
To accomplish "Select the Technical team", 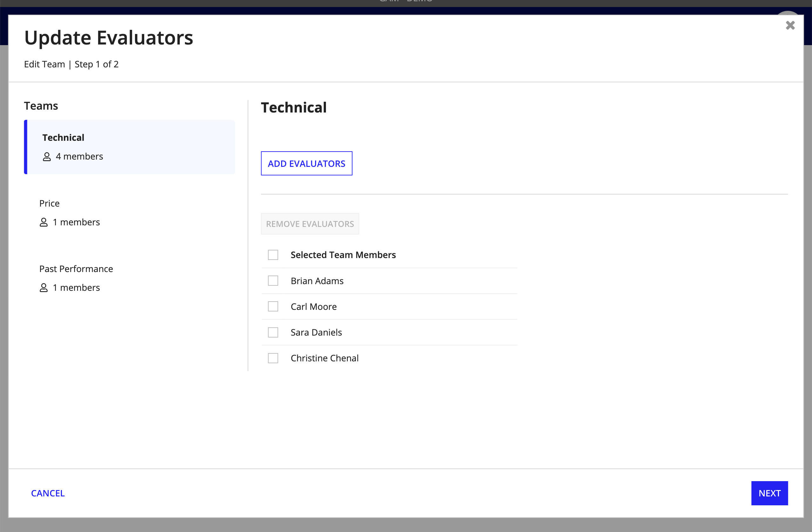I will (129, 147).
